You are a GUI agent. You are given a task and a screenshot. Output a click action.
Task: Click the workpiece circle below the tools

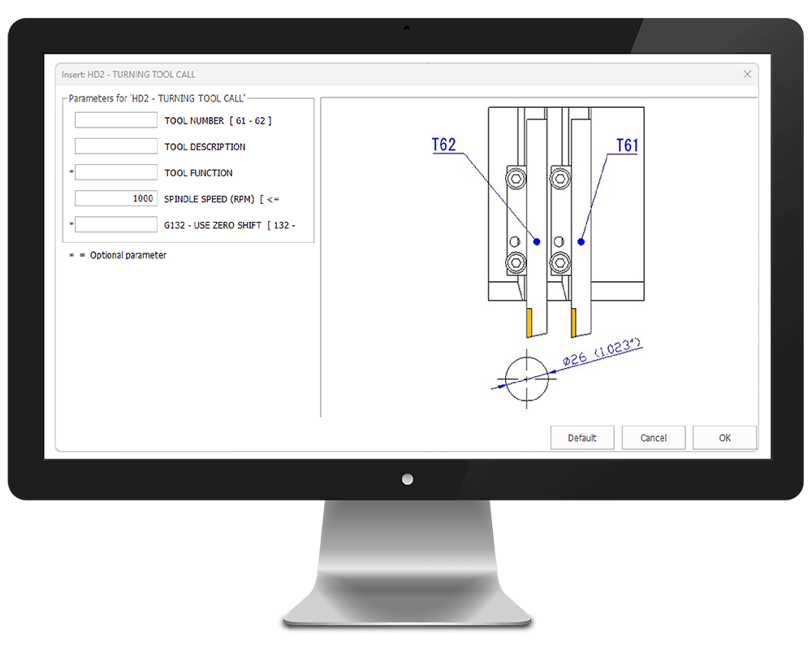click(526, 378)
